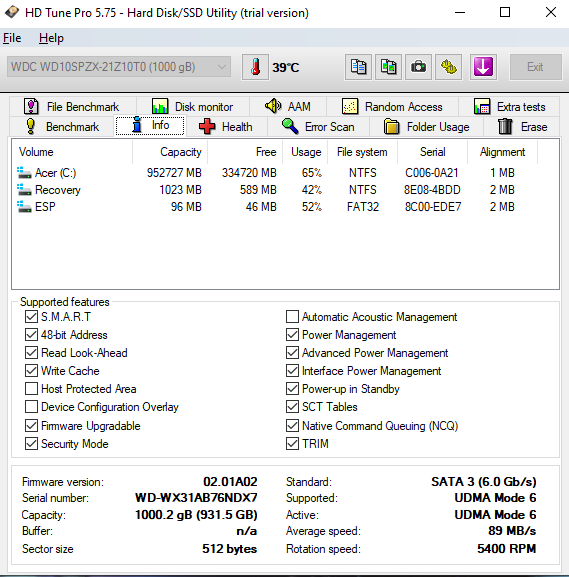Toggle the TRIM checkbox
This screenshot has width=569, height=577.
tap(292, 444)
